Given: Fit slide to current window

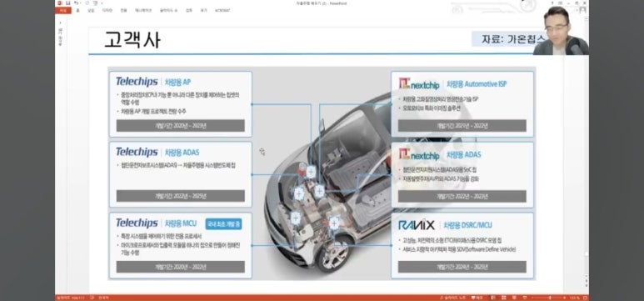Looking at the screenshot, I should (586, 298).
